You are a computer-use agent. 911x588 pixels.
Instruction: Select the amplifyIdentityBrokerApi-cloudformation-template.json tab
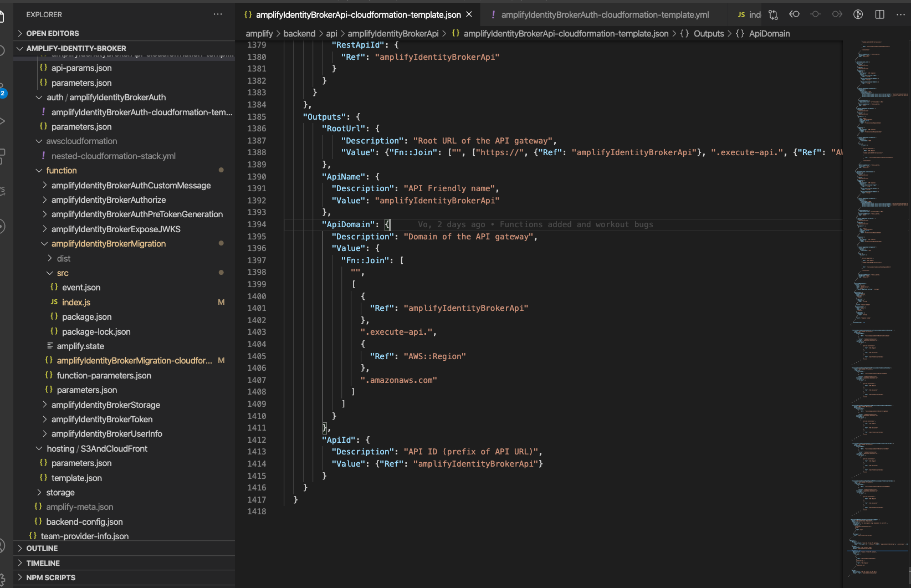[358, 14]
